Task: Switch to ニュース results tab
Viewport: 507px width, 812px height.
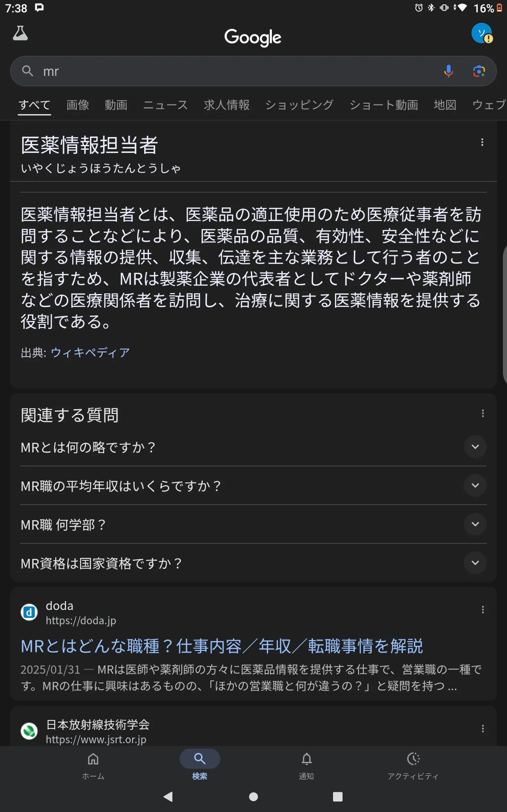Action: pyautogui.click(x=165, y=105)
